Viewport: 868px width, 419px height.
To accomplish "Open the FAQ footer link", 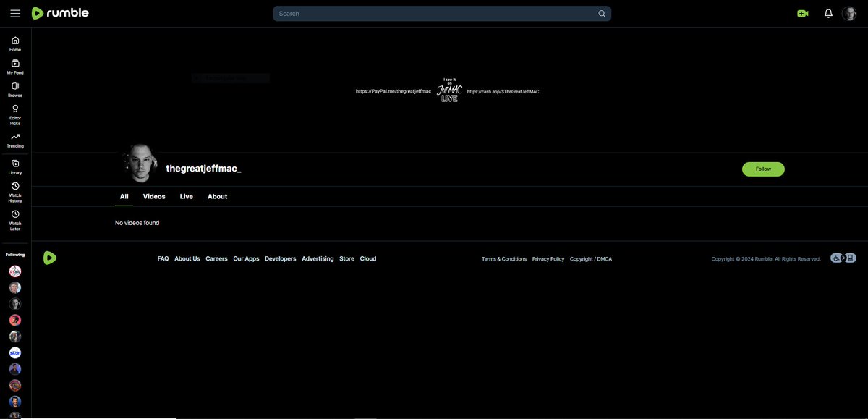I will pyautogui.click(x=163, y=258).
